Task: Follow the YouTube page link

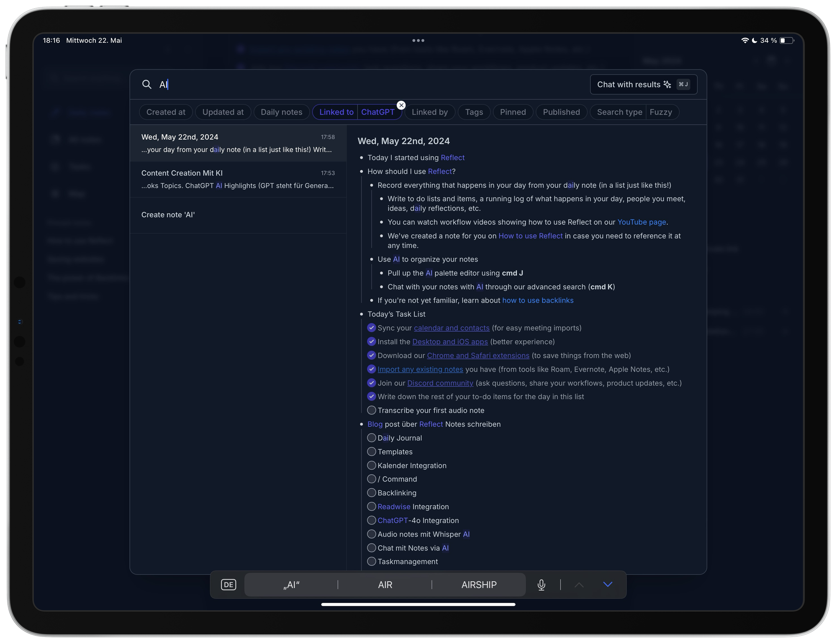Action: pos(642,222)
